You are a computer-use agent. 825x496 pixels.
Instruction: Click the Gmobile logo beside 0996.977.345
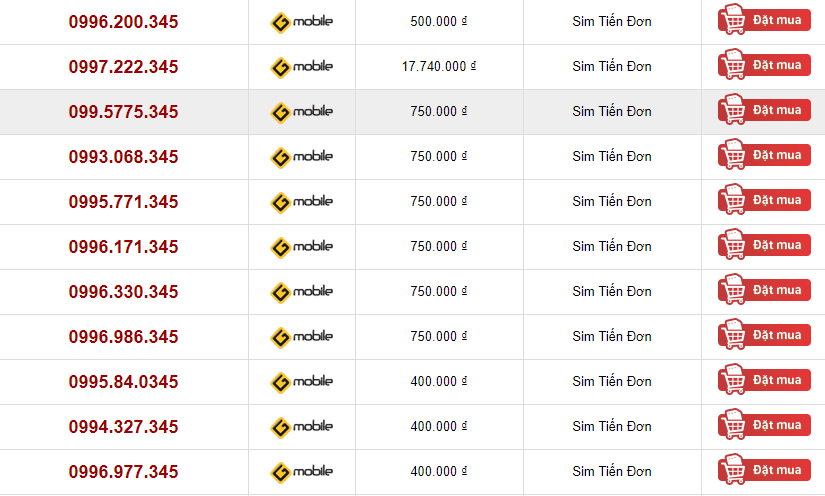point(301,472)
